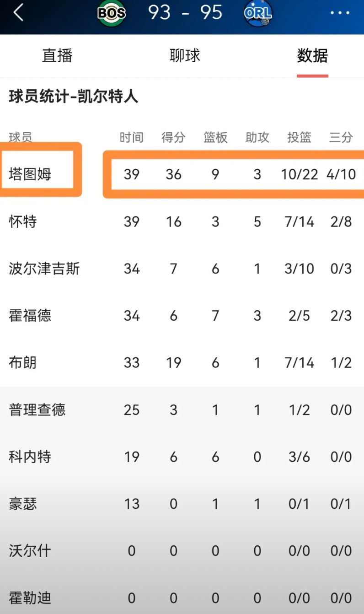Select the 数据 tab
364x614 pixels.
tap(312, 56)
